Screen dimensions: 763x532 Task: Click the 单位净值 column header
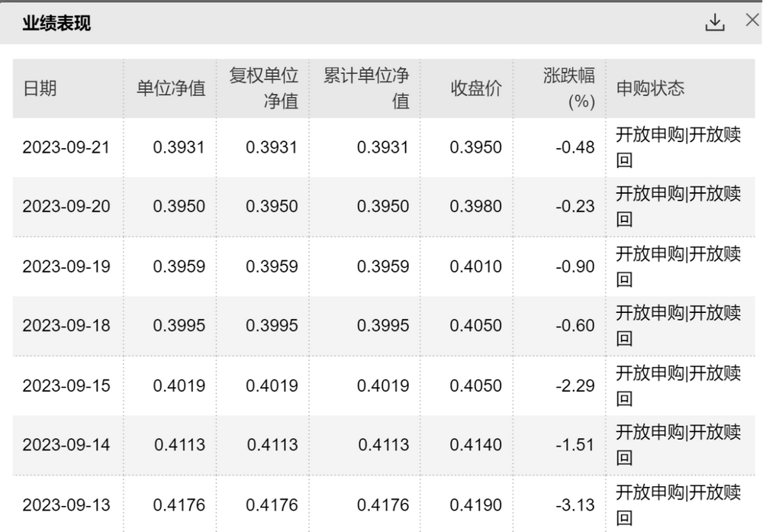[171, 88]
